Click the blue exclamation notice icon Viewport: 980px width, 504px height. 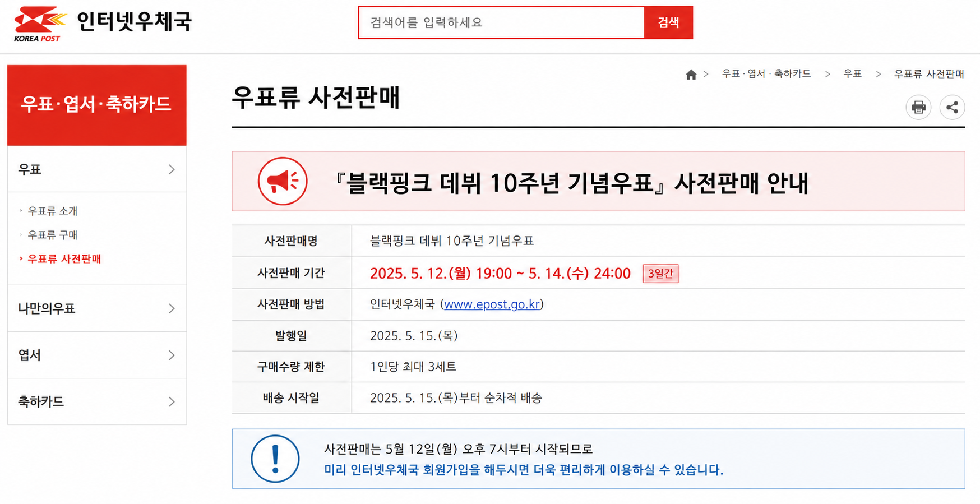(x=275, y=459)
